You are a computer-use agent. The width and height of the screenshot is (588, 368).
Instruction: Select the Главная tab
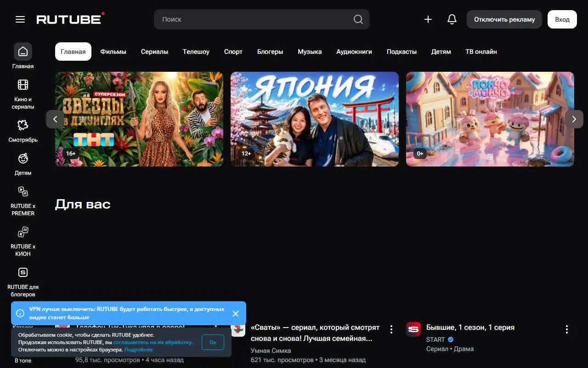[x=73, y=52]
